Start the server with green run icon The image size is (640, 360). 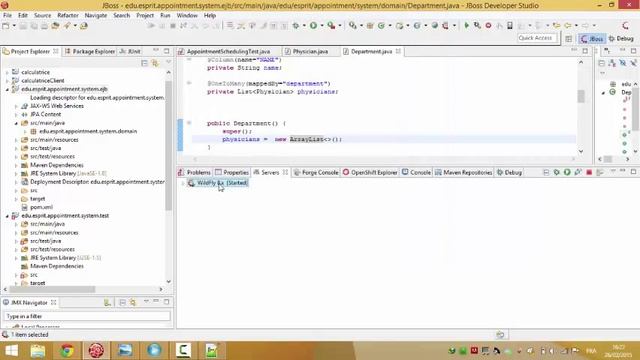coord(567,172)
